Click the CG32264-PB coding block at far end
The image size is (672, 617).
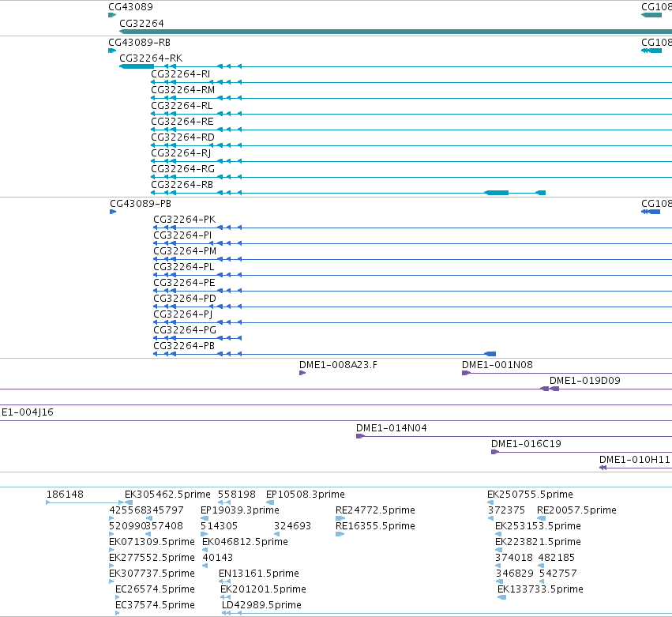(490, 354)
